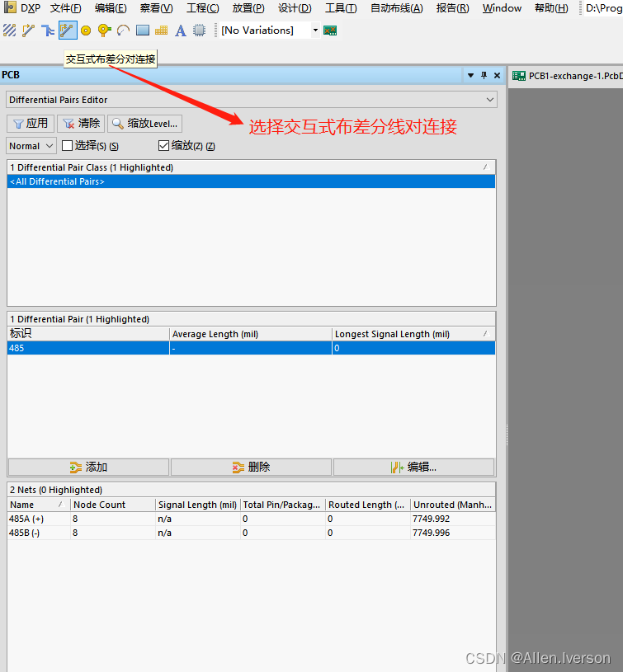Pin the PCB panel
This screenshot has width=623, height=672.
point(484,75)
